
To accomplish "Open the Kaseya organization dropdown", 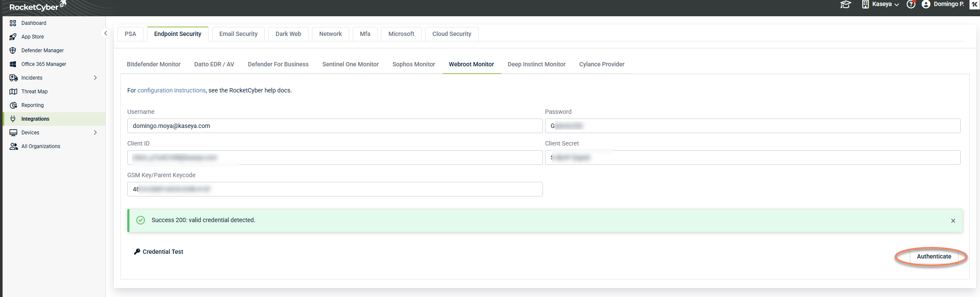I will tap(885, 4).
